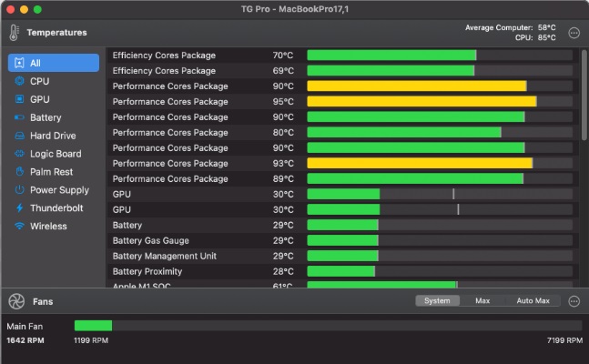
Task: Enable Auto Max fan mode
Action: [533, 301]
